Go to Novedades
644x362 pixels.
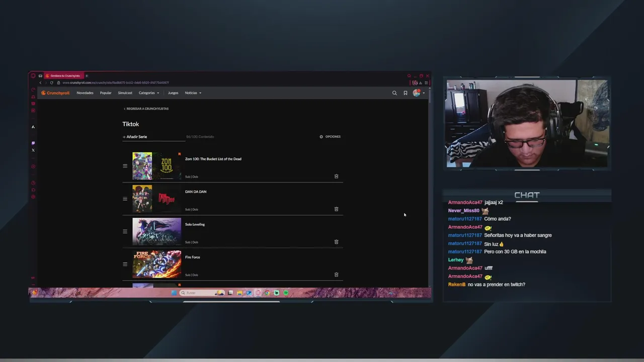(85, 93)
